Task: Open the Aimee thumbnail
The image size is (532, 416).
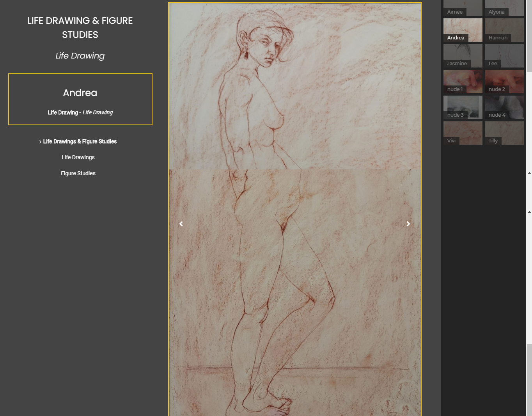Action: 463,8
